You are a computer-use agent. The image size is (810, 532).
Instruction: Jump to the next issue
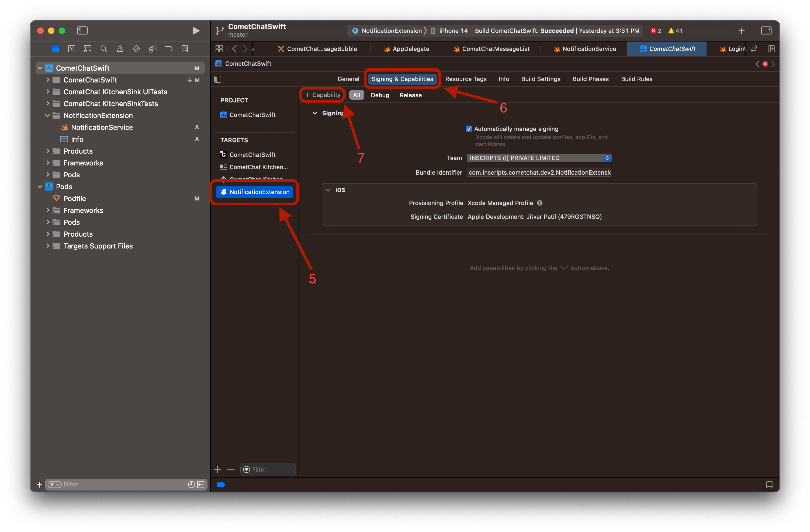point(773,64)
